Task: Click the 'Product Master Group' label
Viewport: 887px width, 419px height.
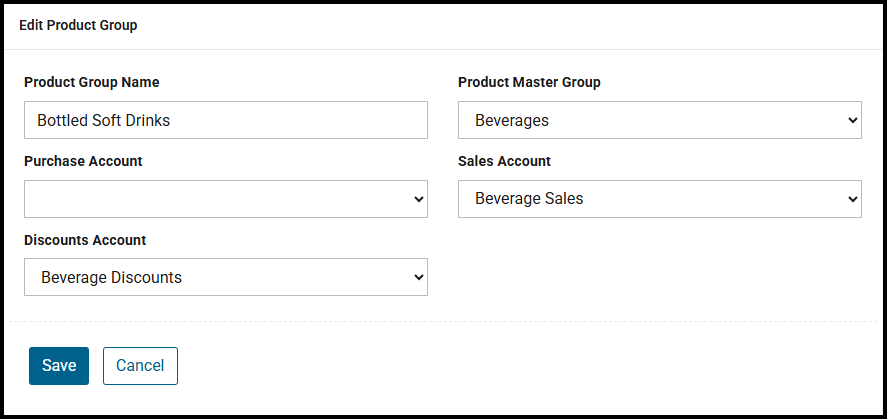Action: 529,82
